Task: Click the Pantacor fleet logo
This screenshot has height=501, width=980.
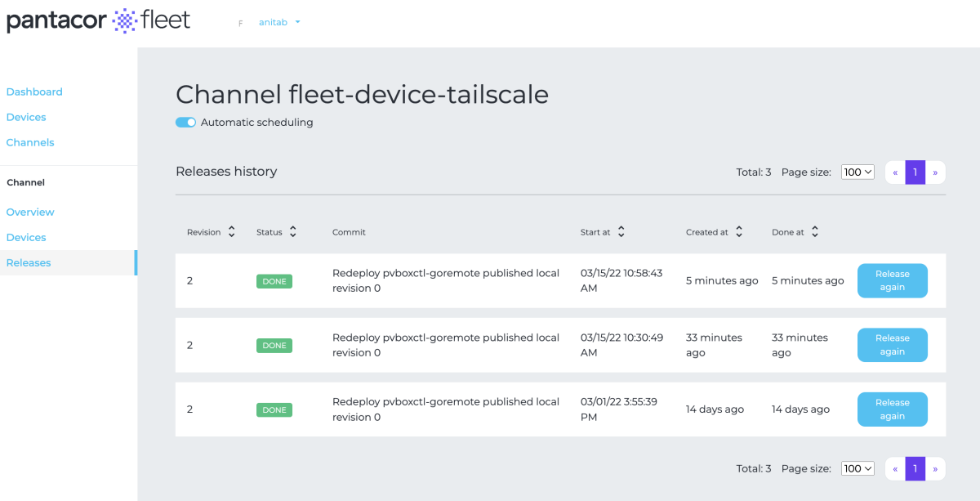Action: pos(98,20)
